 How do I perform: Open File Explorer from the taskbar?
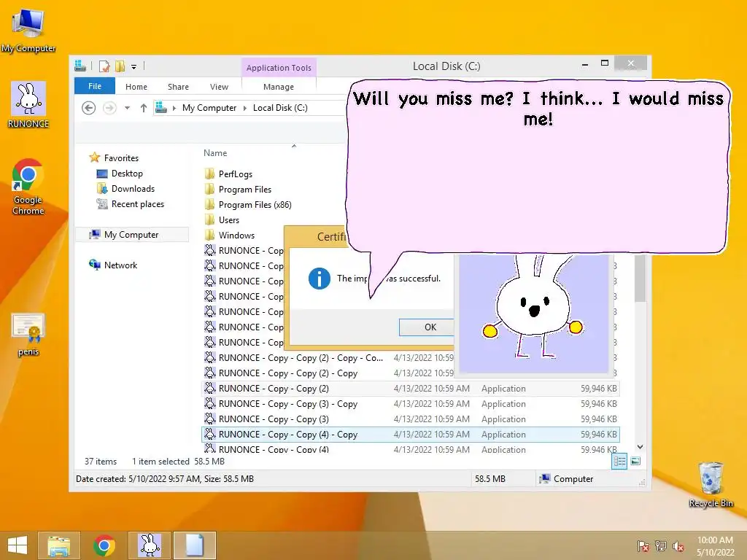(x=58, y=545)
